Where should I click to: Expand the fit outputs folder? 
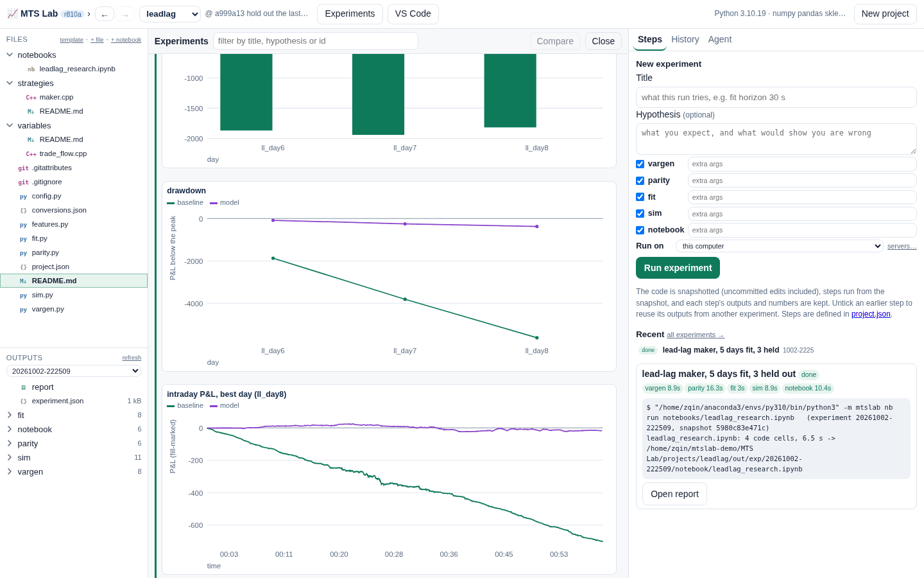pos(10,415)
